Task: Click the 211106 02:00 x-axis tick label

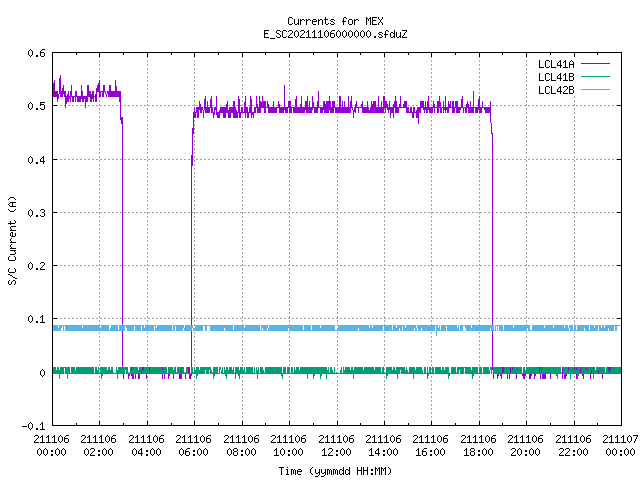Action: click(98, 445)
